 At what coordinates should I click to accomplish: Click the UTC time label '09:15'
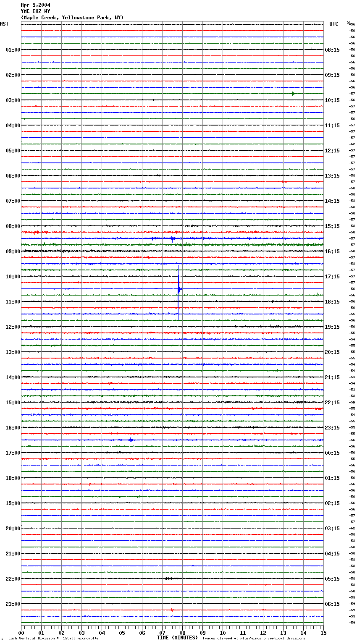(x=332, y=75)
